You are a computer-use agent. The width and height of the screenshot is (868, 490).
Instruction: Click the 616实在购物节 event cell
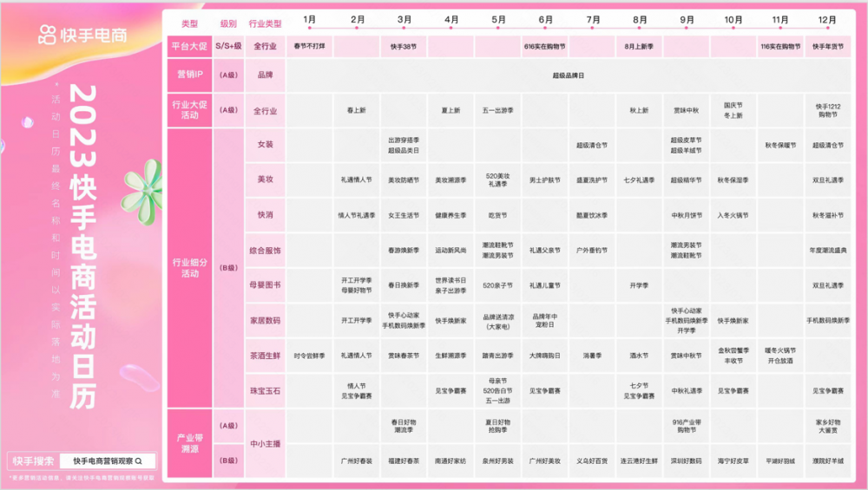(x=545, y=47)
